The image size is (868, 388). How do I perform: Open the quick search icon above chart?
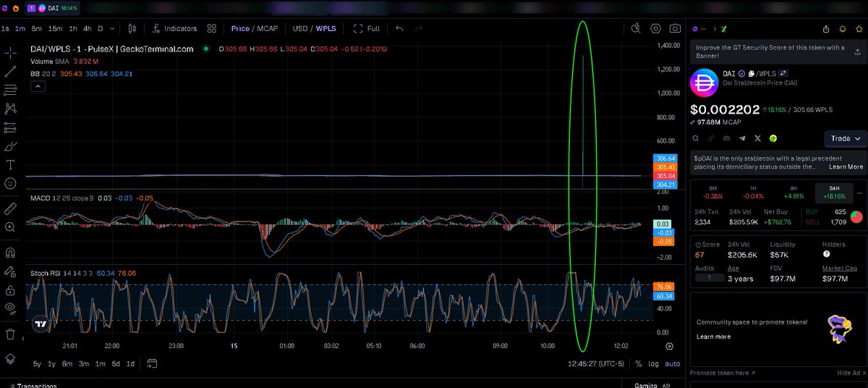pyautogui.click(x=636, y=28)
